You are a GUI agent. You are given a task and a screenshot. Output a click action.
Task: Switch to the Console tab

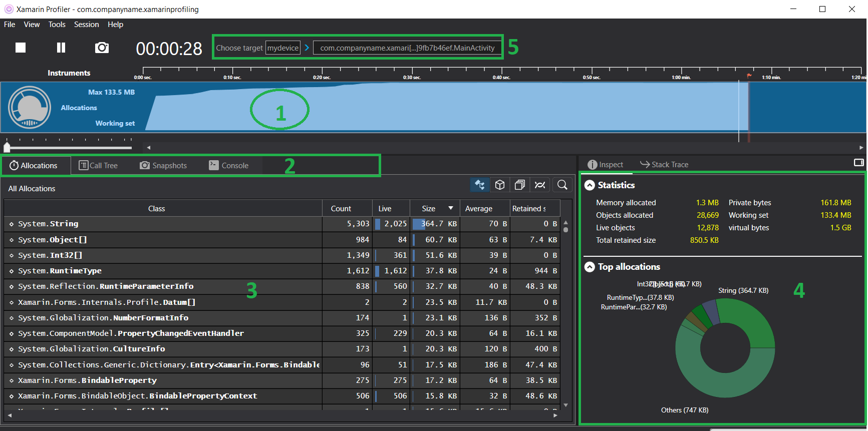tap(229, 166)
